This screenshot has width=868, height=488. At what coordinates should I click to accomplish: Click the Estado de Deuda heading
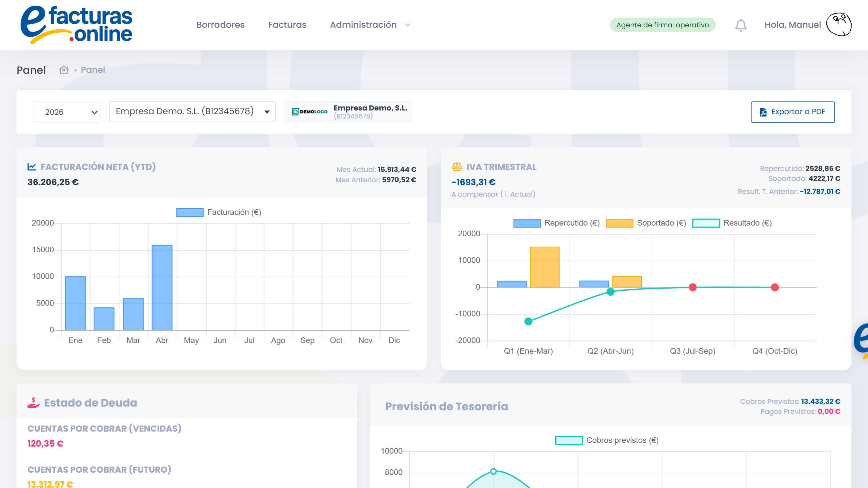tap(91, 403)
